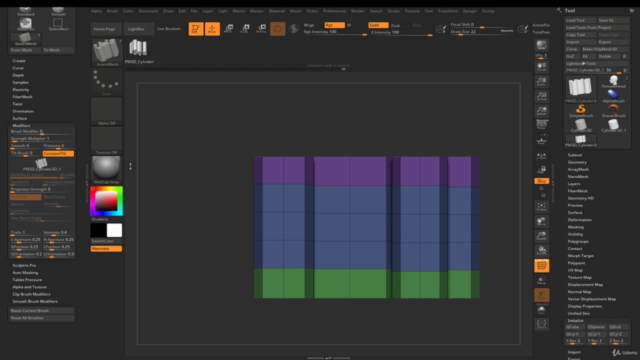
Task: Select the Move transform icon
Action: click(x=229, y=29)
